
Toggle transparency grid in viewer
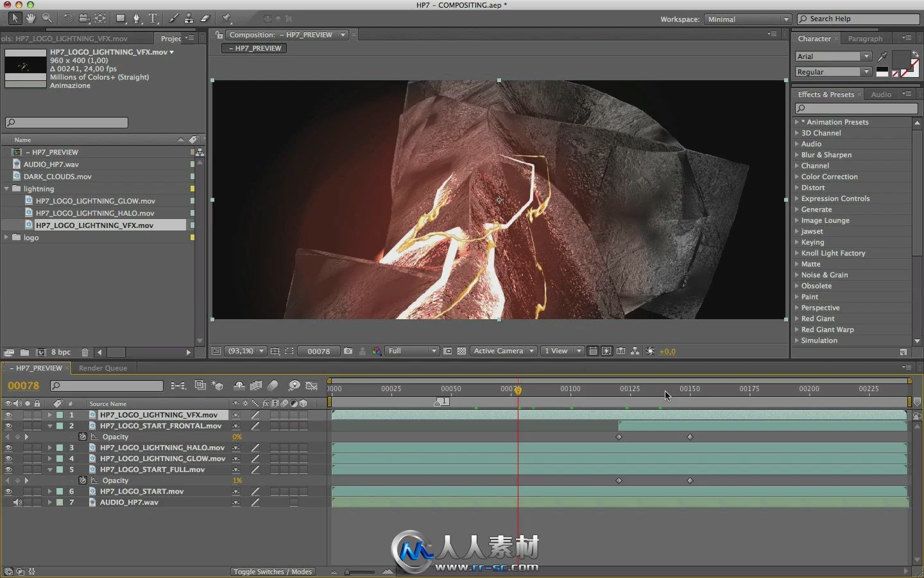coord(461,351)
